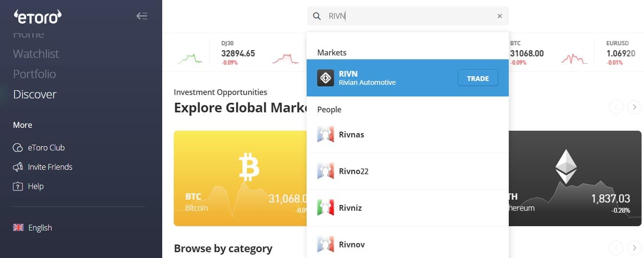Go to next Explore Global Markets slide
This screenshot has width=644, height=258.
tap(634, 107)
